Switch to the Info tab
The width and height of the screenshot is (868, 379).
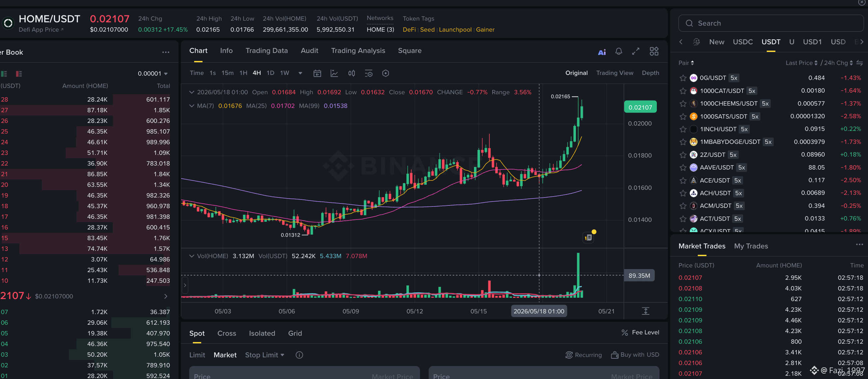pos(226,51)
